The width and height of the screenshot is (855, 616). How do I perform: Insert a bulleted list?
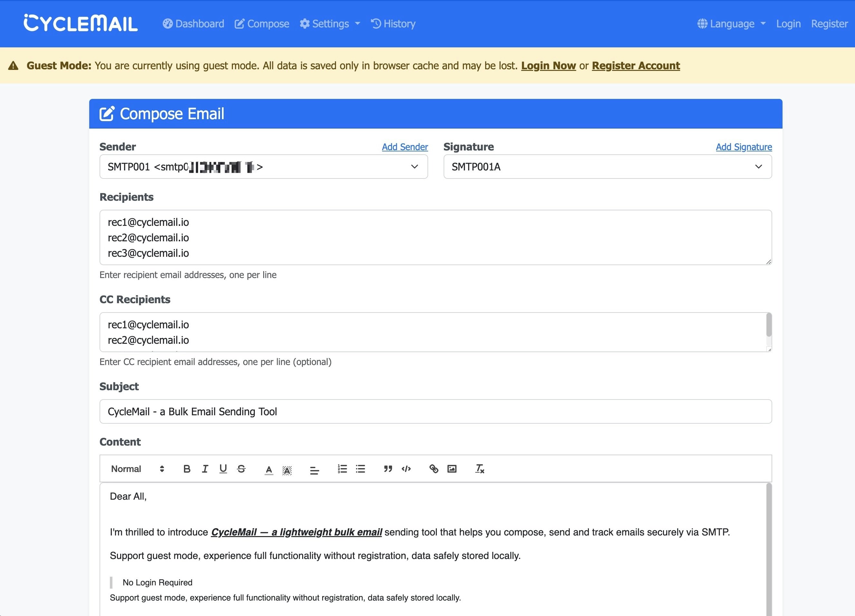pyautogui.click(x=360, y=468)
